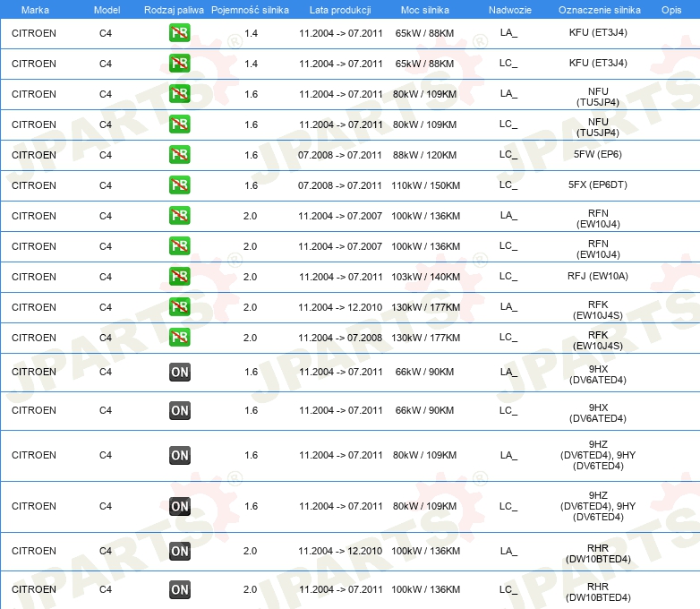Click the PB fuel icon in the 1.4 LA_ KFU row
The height and width of the screenshot is (609, 700).
[x=179, y=33]
